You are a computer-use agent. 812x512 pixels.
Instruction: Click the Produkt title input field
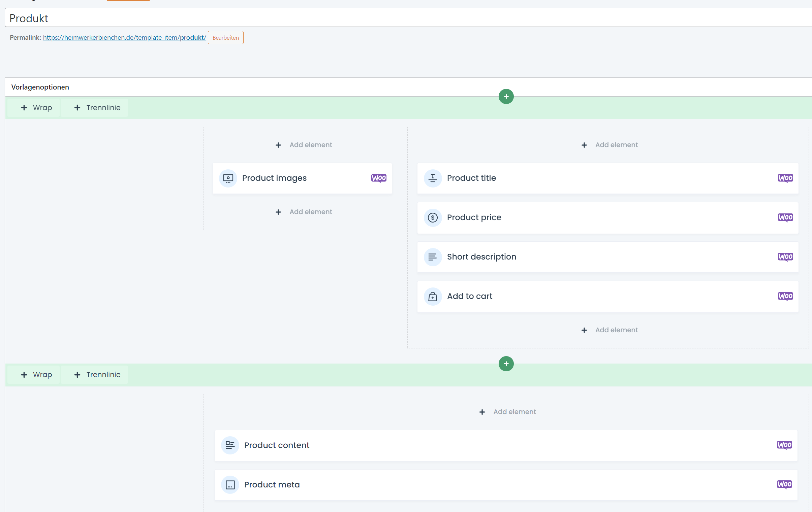point(408,18)
